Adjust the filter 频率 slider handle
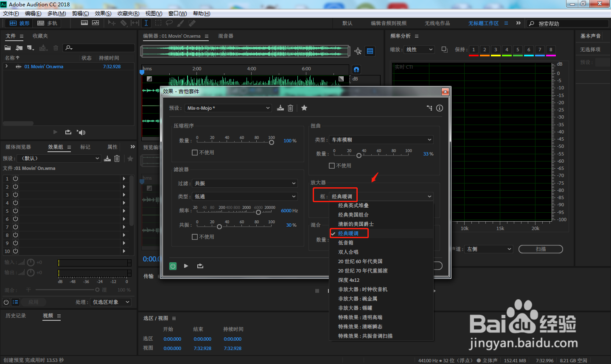Image resolution: width=611 pixels, height=364 pixels. click(258, 212)
